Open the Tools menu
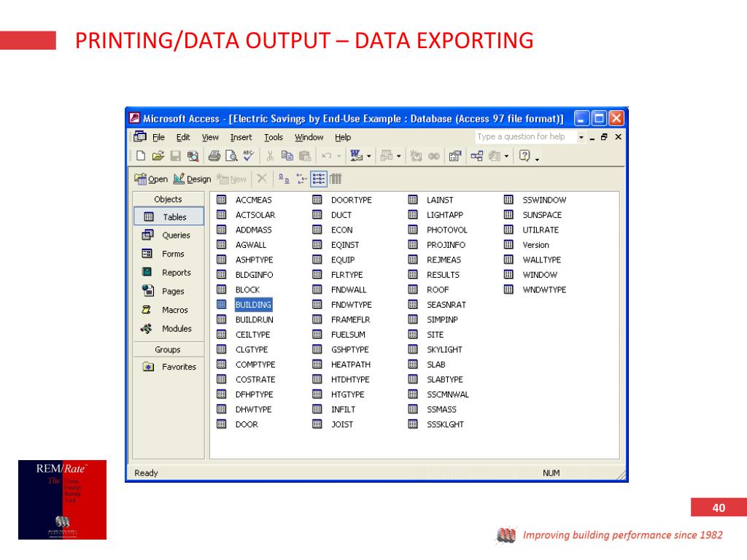The width and height of the screenshot is (747, 560). [274, 137]
